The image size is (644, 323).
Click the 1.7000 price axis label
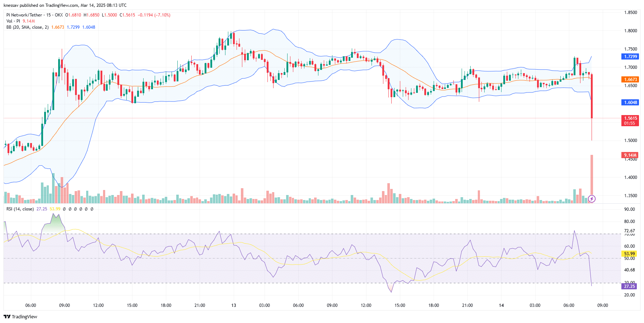tap(631, 67)
